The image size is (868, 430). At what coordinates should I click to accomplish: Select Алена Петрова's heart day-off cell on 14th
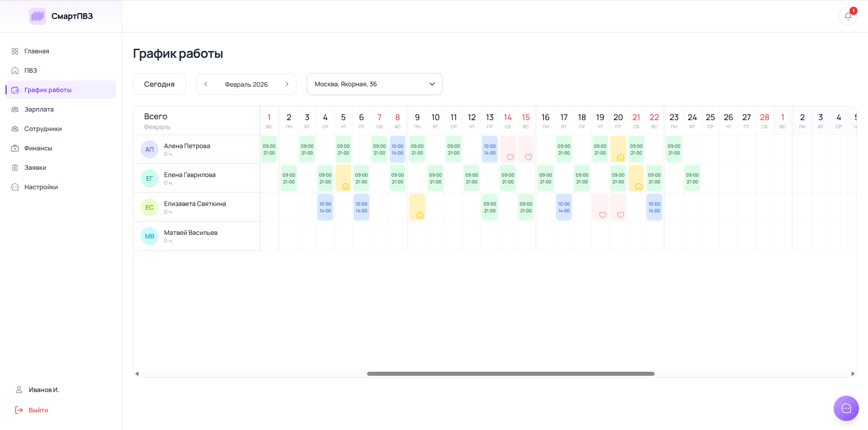(508, 150)
